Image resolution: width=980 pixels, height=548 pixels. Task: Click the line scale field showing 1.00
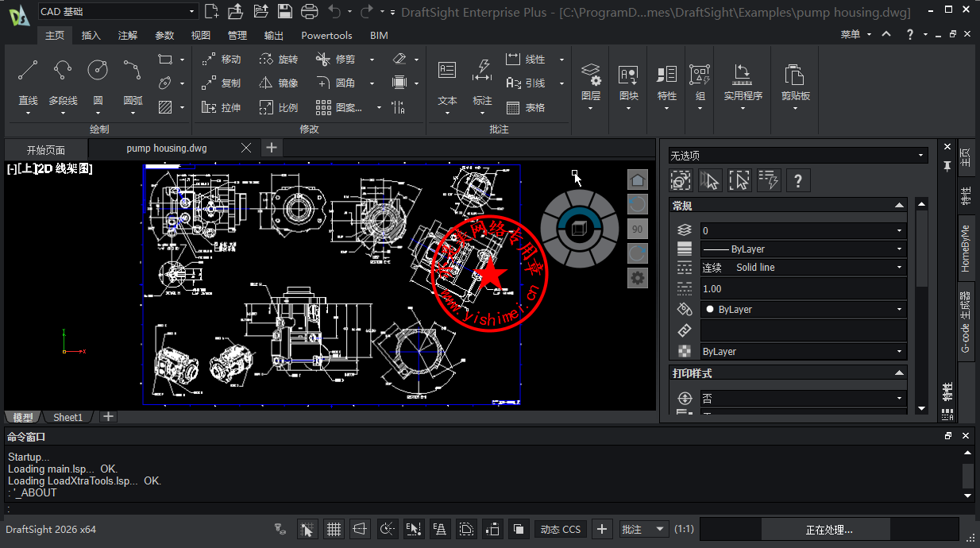(802, 289)
